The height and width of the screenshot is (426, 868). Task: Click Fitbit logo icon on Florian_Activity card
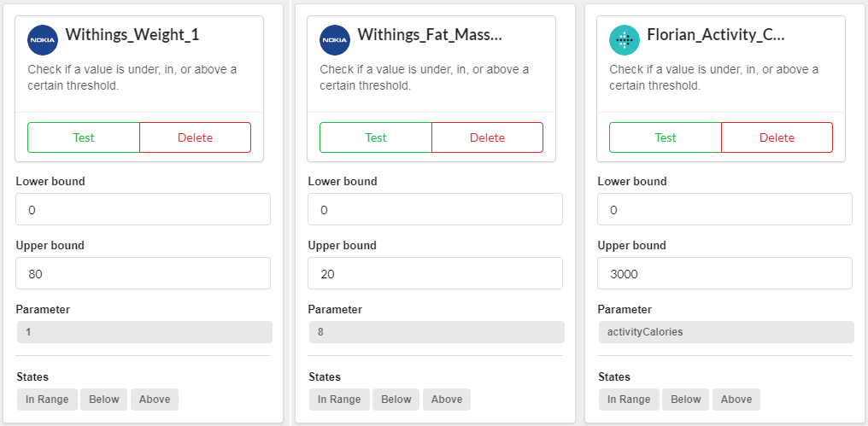(625, 39)
